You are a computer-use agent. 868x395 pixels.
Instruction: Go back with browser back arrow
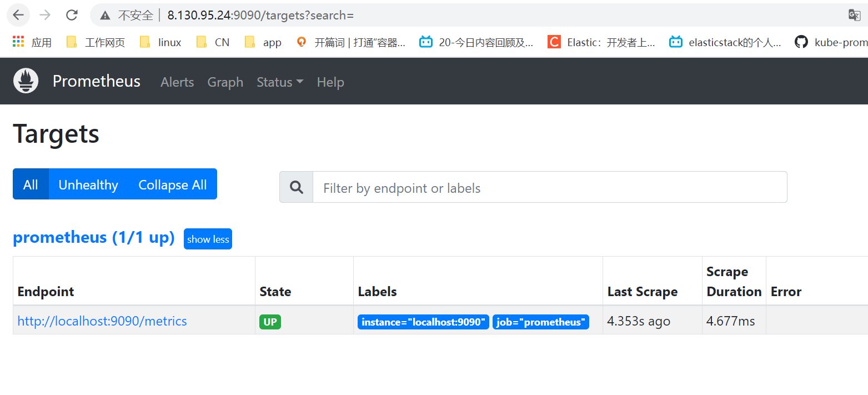(18, 15)
